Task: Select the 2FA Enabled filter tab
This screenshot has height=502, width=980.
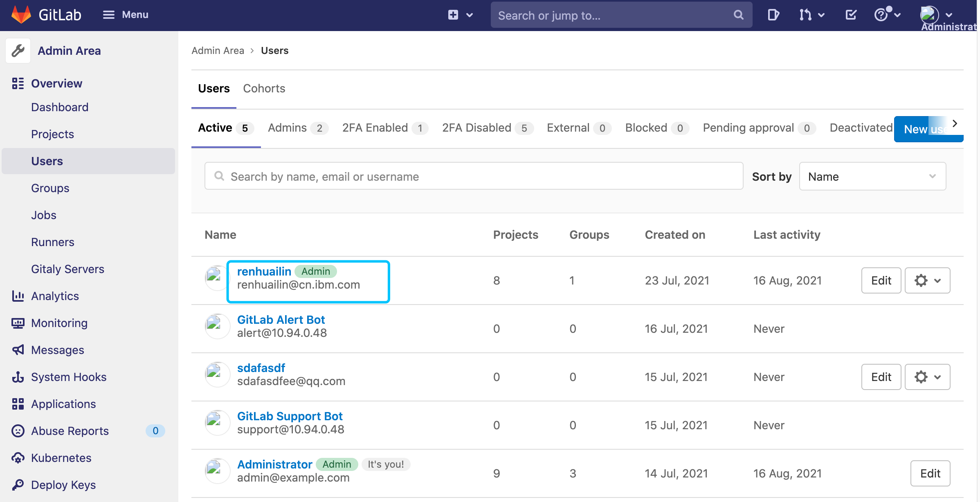Action: pyautogui.click(x=385, y=128)
